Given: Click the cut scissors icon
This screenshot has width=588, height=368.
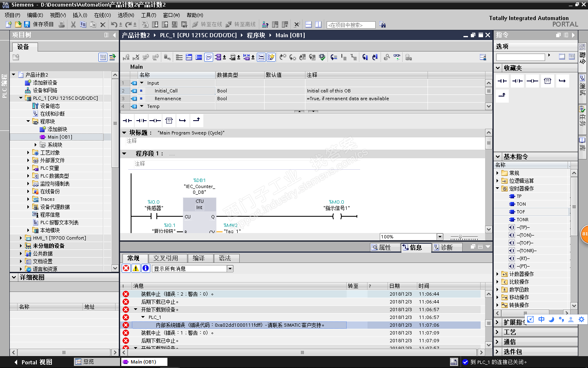Looking at the screenshot, I should click(x=73, y=25).
